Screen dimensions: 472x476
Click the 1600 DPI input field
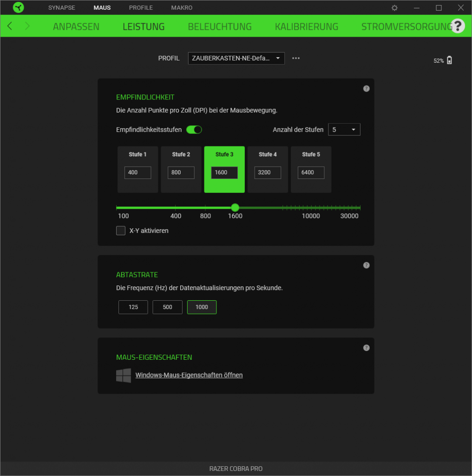click(x=224, y=172)
